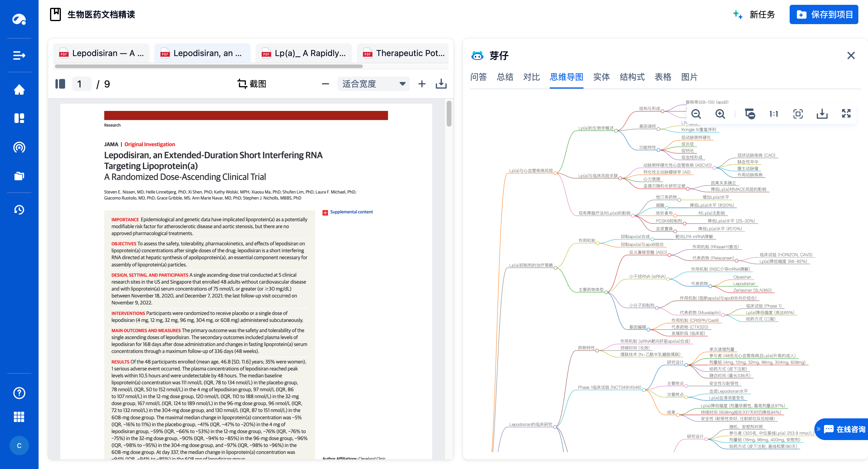Open mind map in fullscreen
Image resolution: width=868 pixels, height=469 pixels.
pyautogui.click(x=846, y=114)
